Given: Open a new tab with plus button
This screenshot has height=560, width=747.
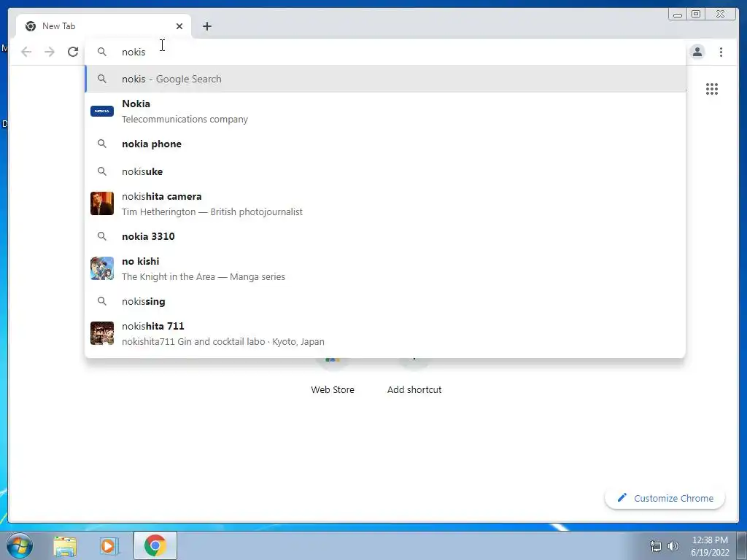Looking at the screenshot, I should click(206, 26).
